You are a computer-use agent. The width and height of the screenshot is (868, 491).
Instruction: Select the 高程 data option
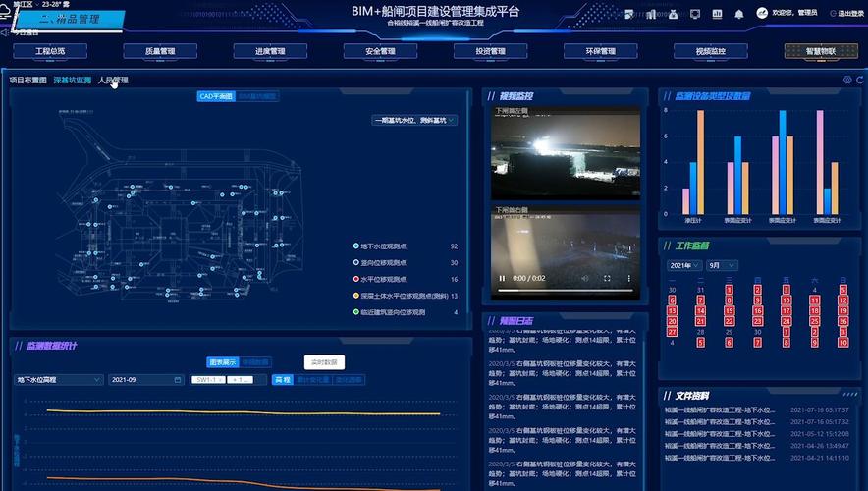pyautogui.click(x=283, y=380)
